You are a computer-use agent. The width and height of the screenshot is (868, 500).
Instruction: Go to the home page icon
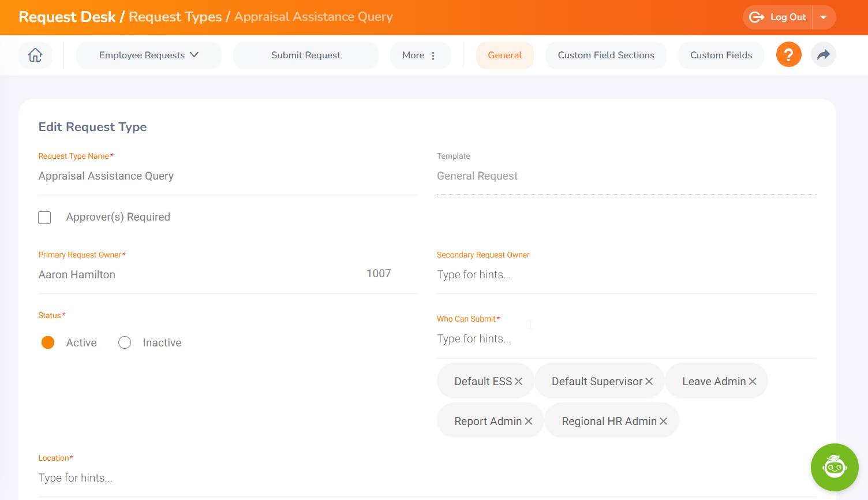click(x=35, y=55)
